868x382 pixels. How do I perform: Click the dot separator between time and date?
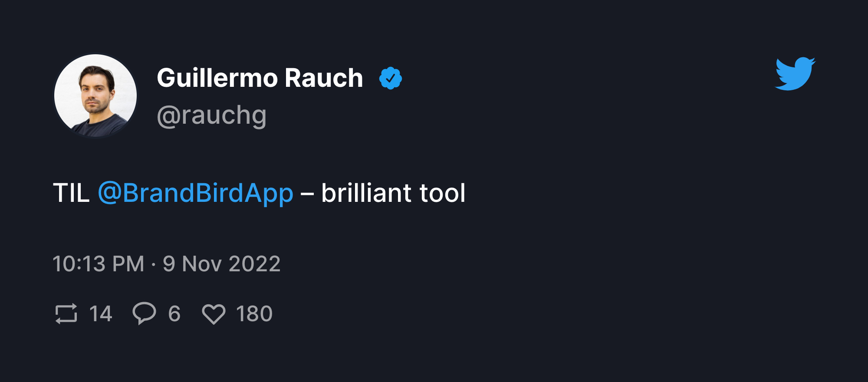(154, 264)
